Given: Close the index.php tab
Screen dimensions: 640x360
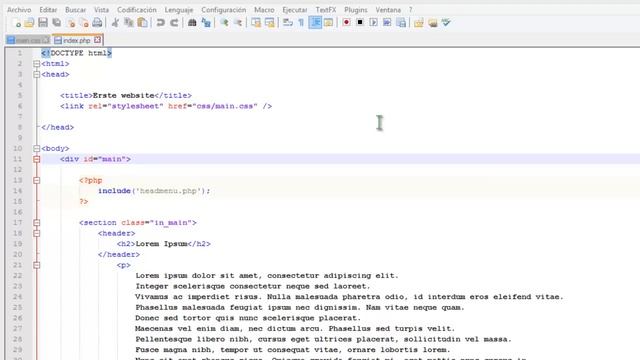Looking at the screenshot, I should [97, 40].
